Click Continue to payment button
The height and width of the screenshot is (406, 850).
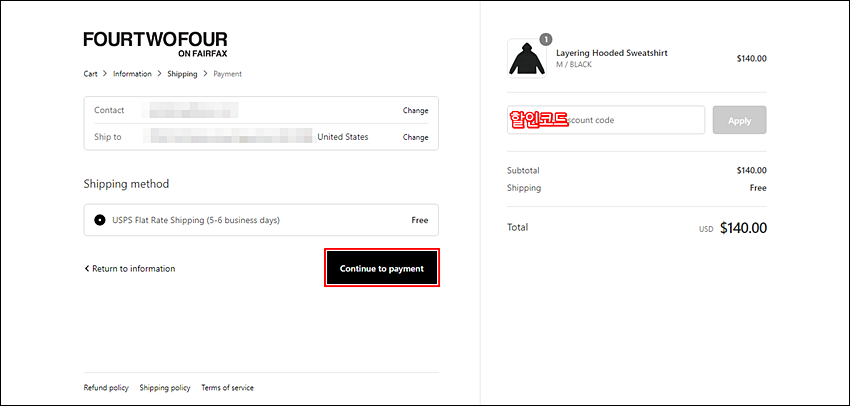(x=382, y=268)
